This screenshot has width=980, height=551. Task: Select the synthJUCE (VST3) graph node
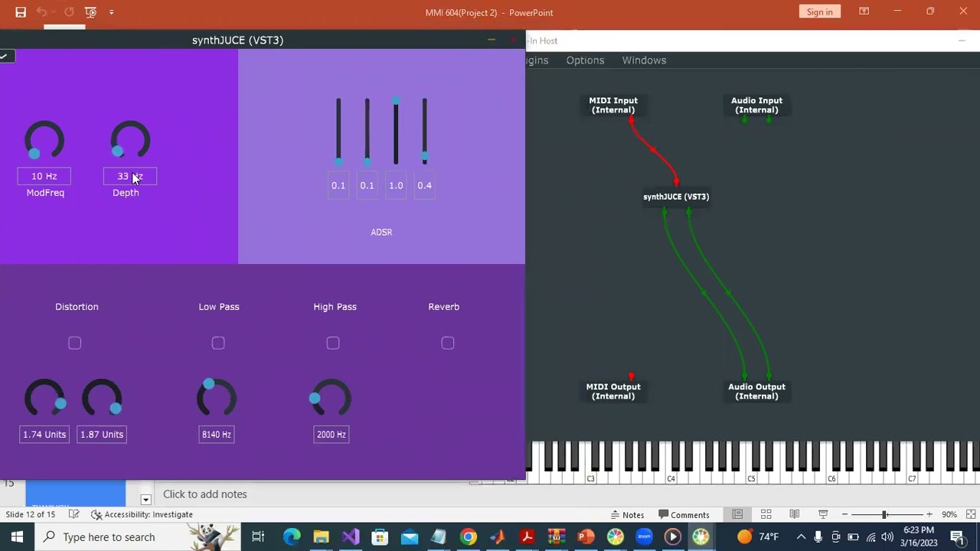(x=676, y=197)
